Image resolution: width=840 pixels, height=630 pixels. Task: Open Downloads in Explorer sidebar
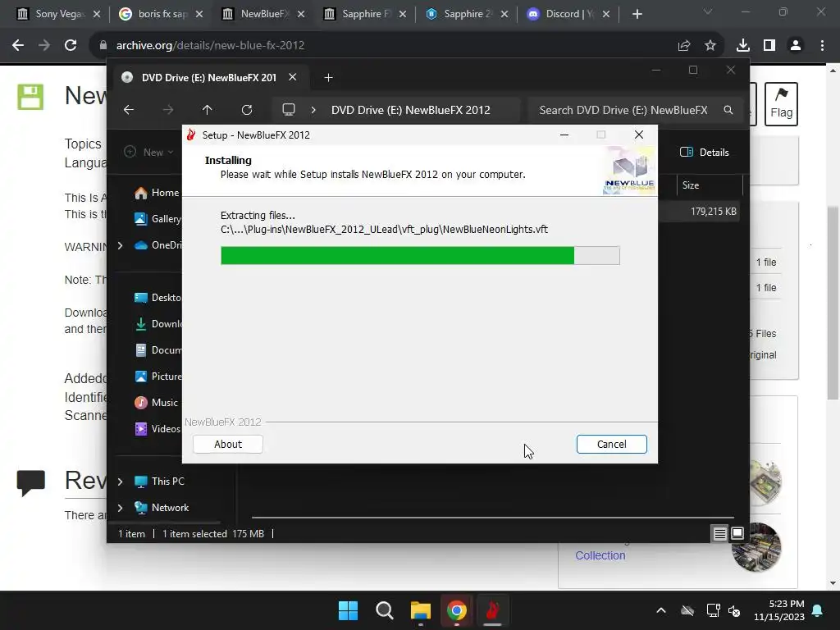coord(158,323)
